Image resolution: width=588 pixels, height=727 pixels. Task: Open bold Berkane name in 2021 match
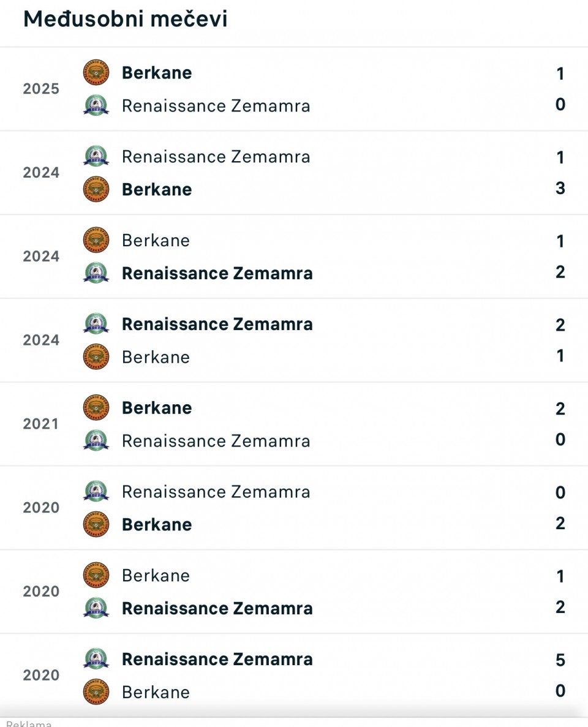pyautogui.click(x=157, y=408)
